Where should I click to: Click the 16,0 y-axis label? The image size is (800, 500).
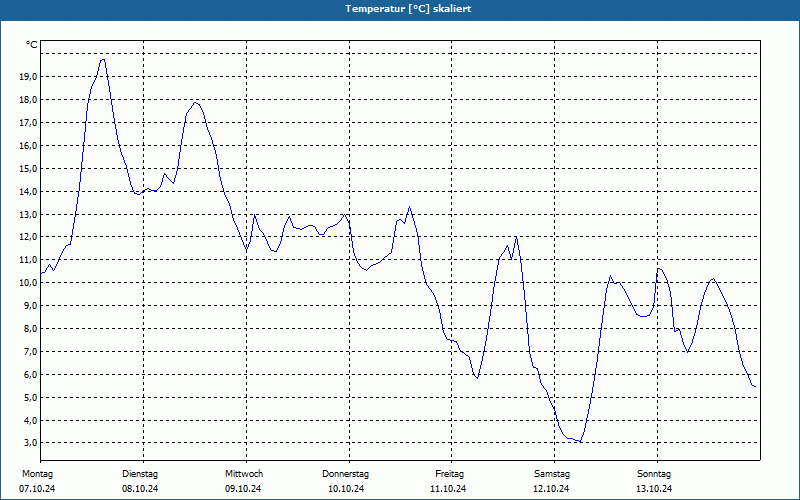[x=28, y=145]
